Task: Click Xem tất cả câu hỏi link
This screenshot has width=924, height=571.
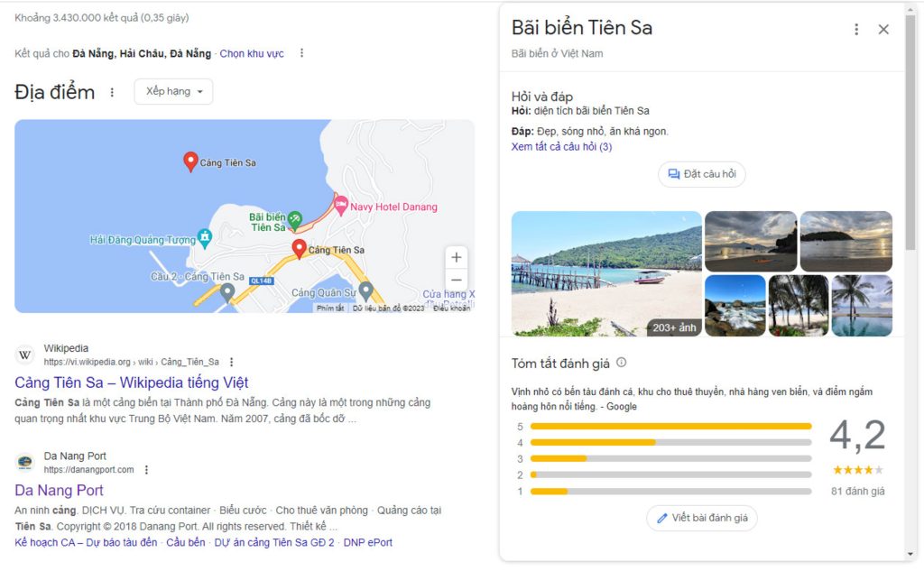Action: pyautogui.click(x=561, y=147)
